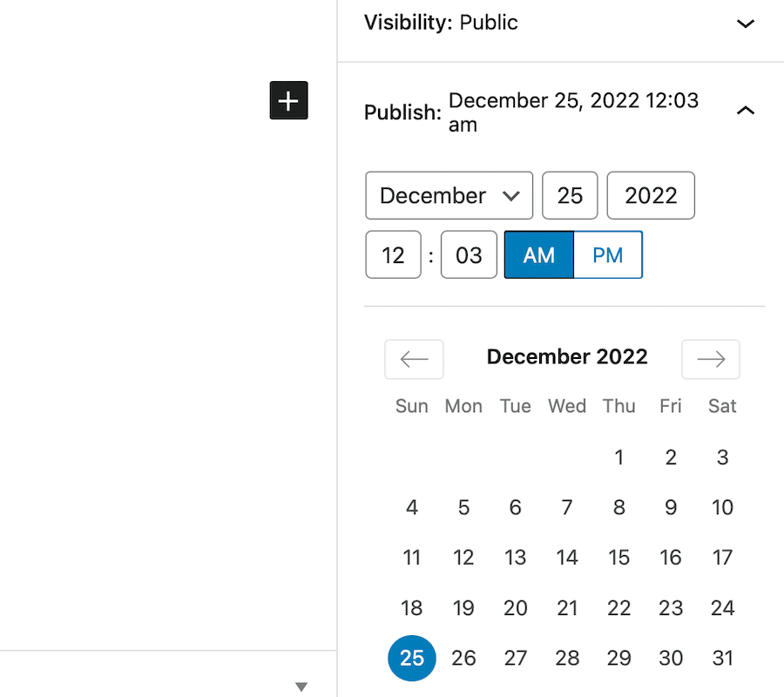Click the hours field showing 12
Image resolution: width=784 pixels, height=697 pixels.
(393, 254)
